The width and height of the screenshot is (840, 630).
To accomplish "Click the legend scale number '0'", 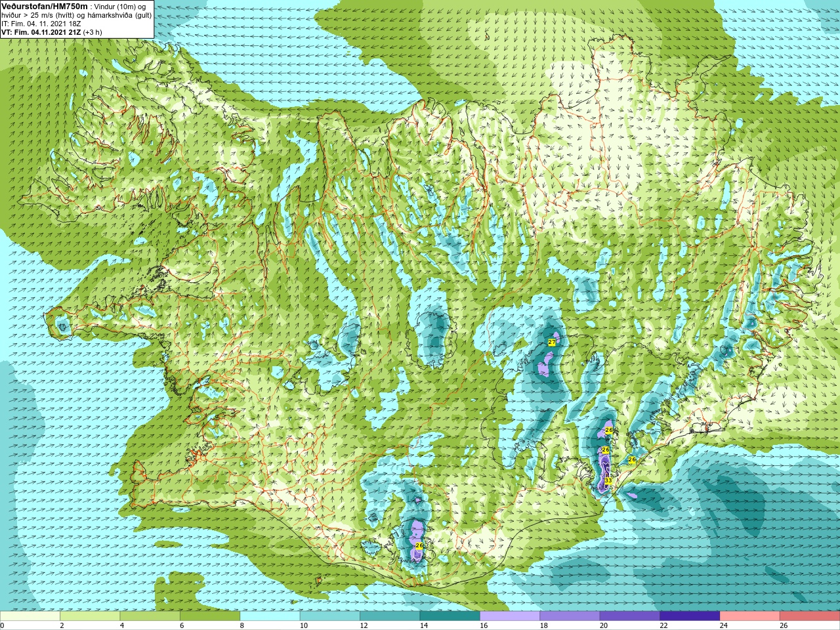I will (2, 626).
